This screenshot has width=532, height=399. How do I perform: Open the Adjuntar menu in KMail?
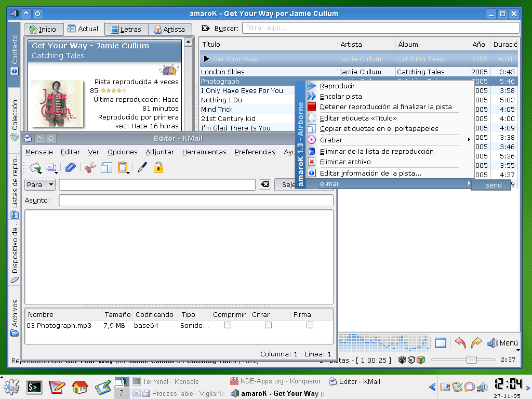pos(160,152)
